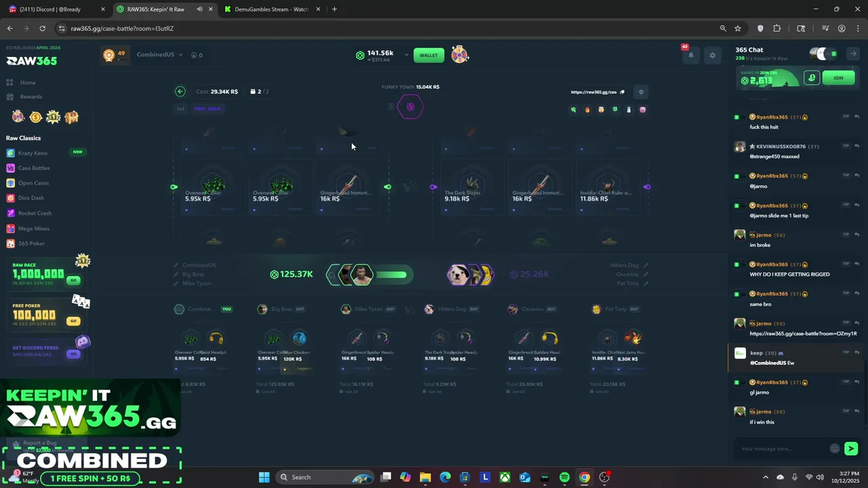Click the rain tip coin icon

812,78
